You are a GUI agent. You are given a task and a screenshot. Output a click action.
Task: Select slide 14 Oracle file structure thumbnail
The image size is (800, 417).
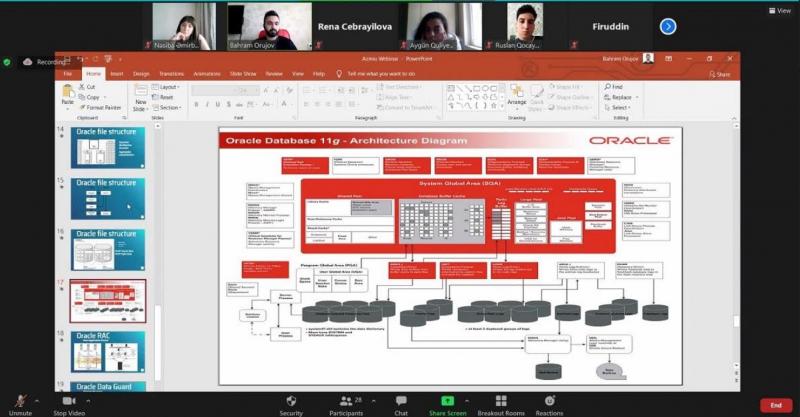[108, 148]
